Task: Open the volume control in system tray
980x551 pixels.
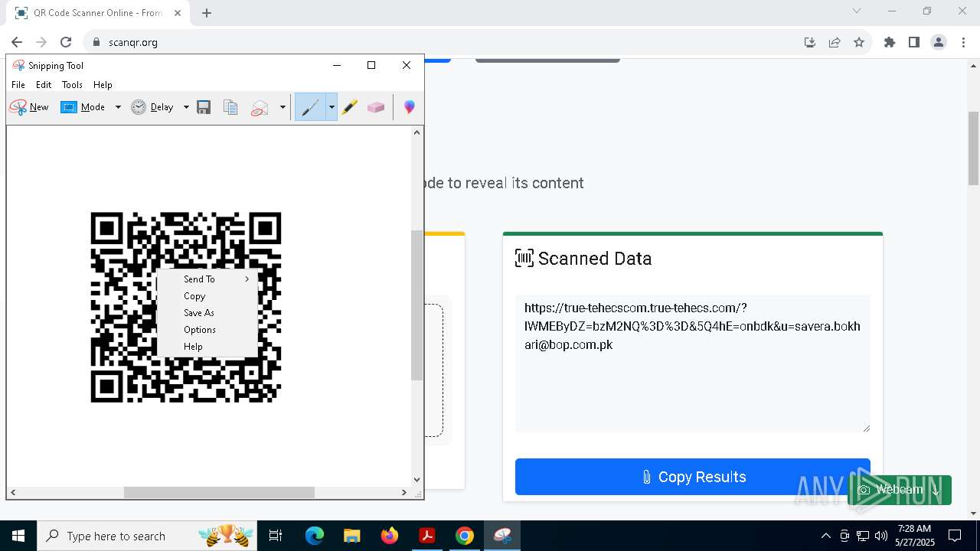Action: (x=881, y=536)
